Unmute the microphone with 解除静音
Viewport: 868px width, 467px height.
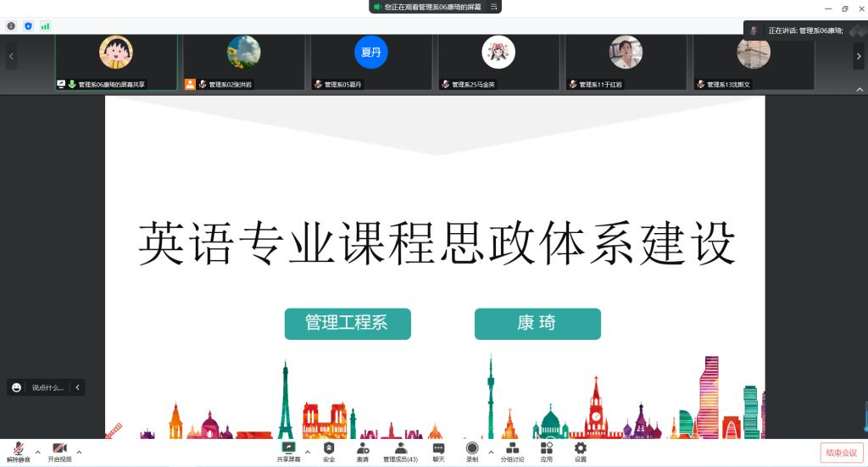click(19, 452)
